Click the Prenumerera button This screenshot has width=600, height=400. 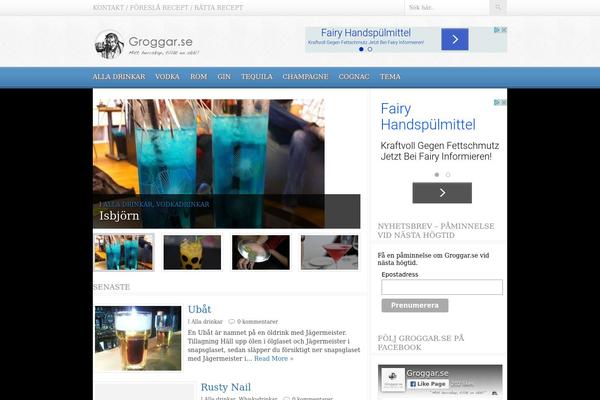(x=415, y=305)
